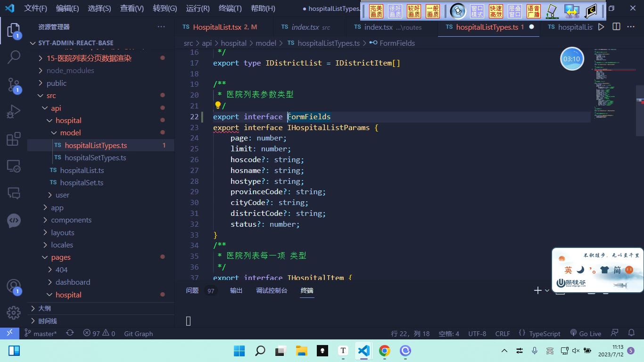
Task: Open the 文件(F) menu
Action: coord(36,8)
